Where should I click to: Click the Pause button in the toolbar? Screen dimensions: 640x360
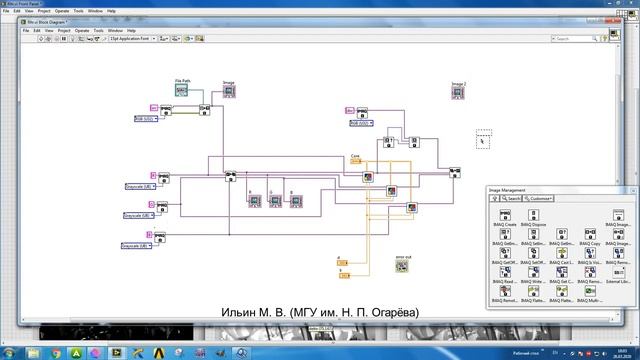click(x=64, y=38)
